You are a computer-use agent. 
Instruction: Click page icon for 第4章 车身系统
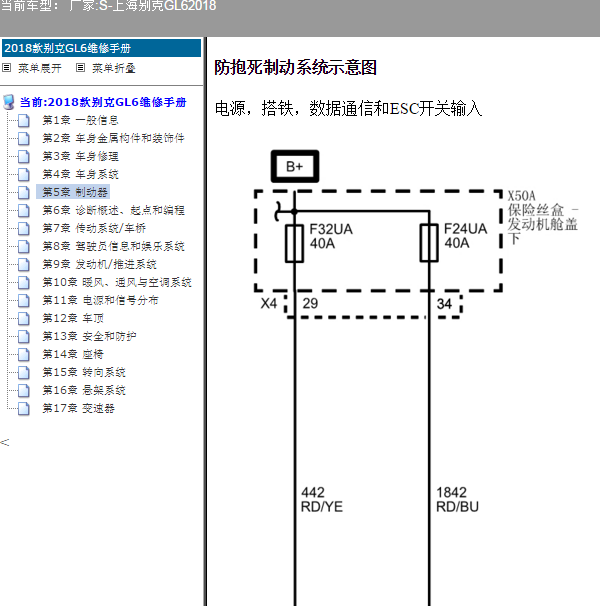(x=24, y=174)
